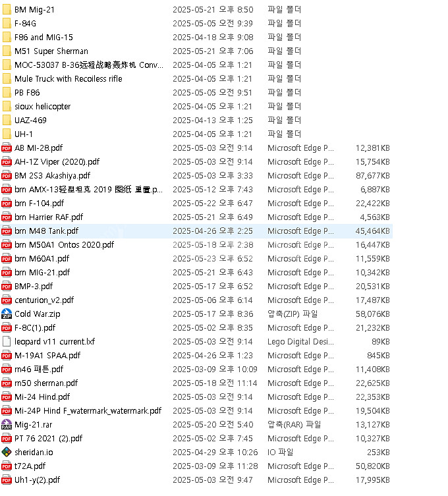Click the 6,887KB size of bm AMX-13 file

coord(375,190)
